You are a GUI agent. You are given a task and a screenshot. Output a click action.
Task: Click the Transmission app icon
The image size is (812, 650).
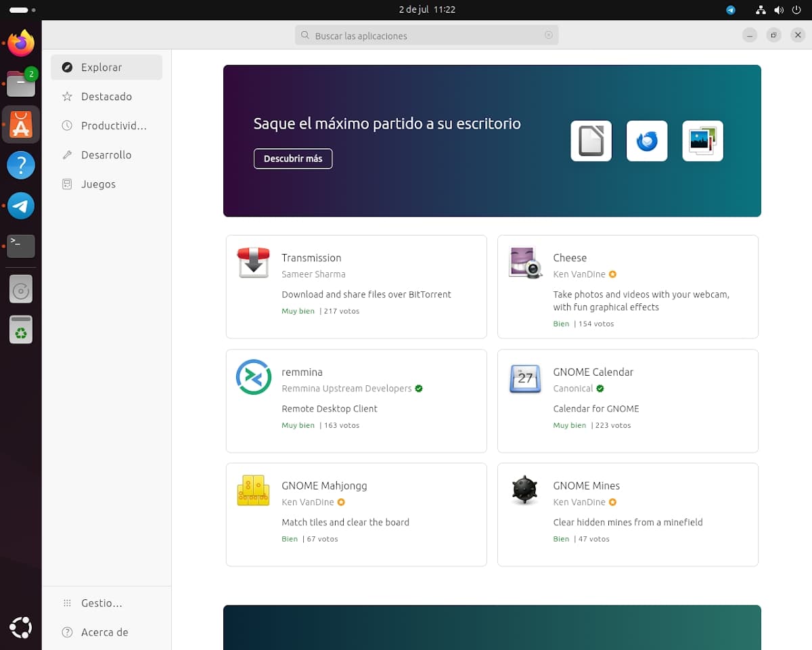tap(253, 263)
